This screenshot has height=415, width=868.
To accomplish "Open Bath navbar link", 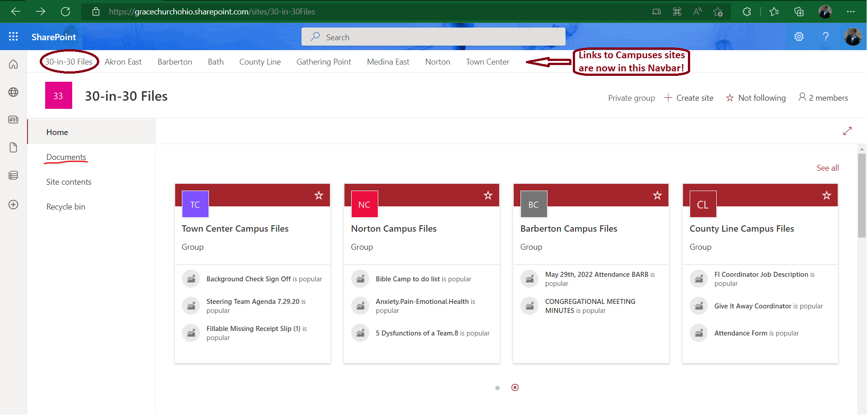I will [216, 62].
